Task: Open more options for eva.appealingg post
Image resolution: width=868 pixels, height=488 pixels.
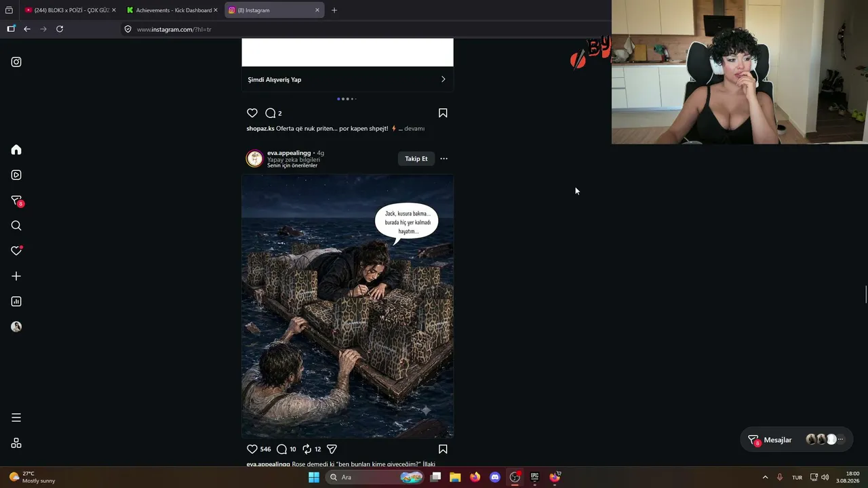Action: [x=444, y=159]
